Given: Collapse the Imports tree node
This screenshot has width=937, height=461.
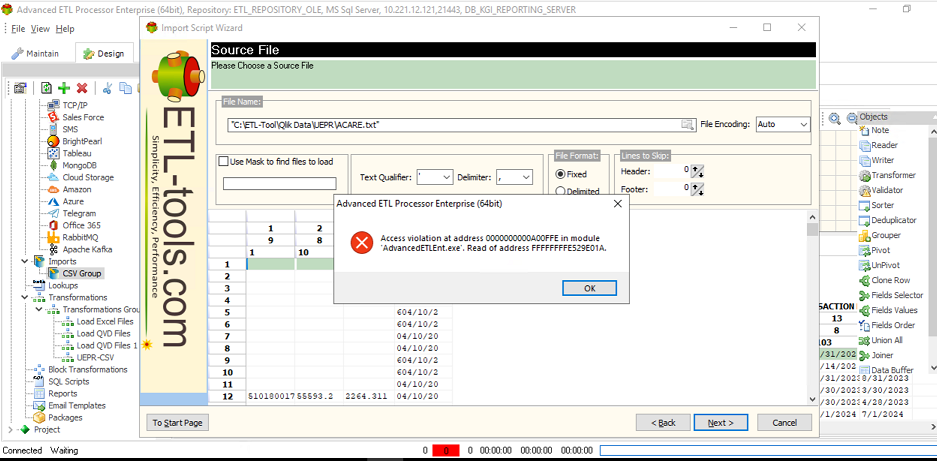Looking at the screenshot, I should [x=25, y=261].
